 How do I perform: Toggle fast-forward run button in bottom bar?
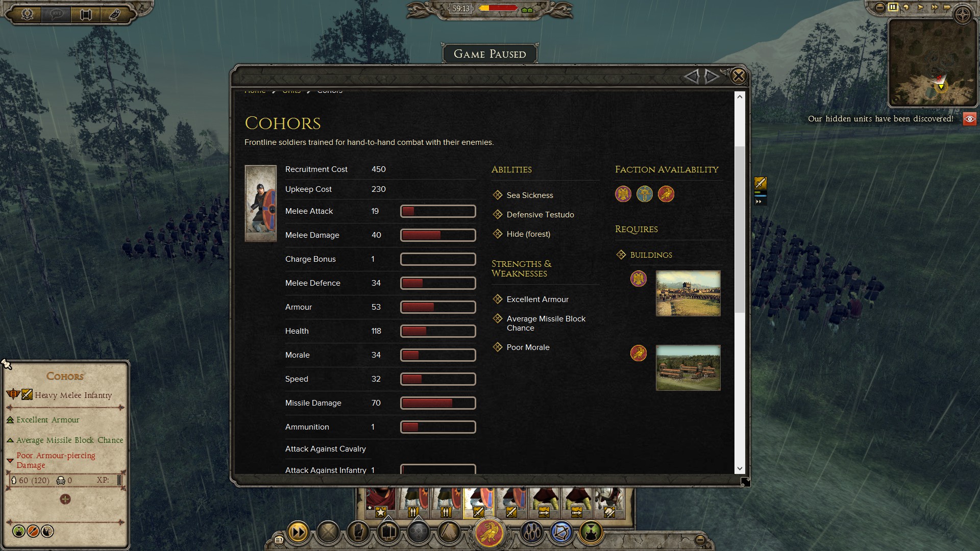[298, 533]
